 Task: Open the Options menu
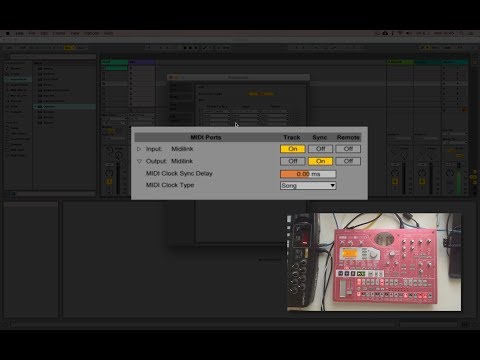tap(92, 33)
